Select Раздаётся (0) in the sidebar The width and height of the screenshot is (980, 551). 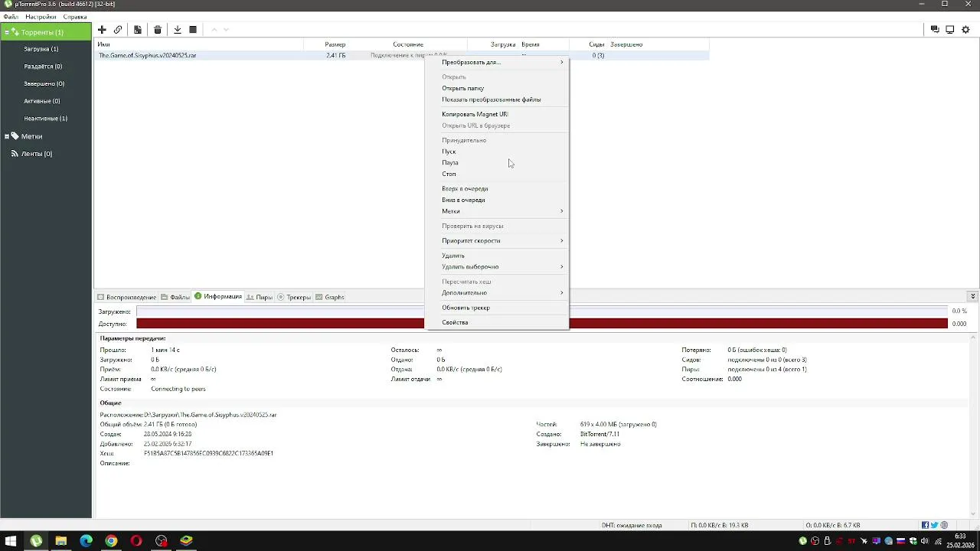[x=43, y=67]
